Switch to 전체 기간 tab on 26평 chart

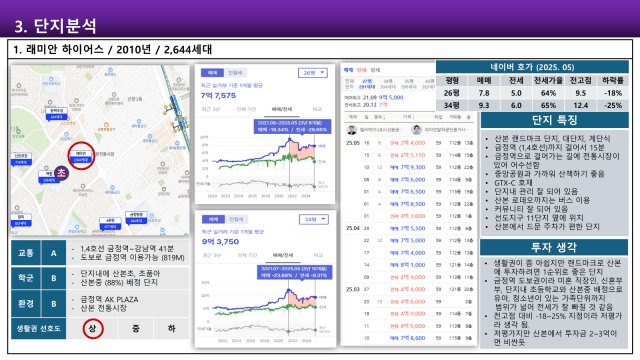246,109
